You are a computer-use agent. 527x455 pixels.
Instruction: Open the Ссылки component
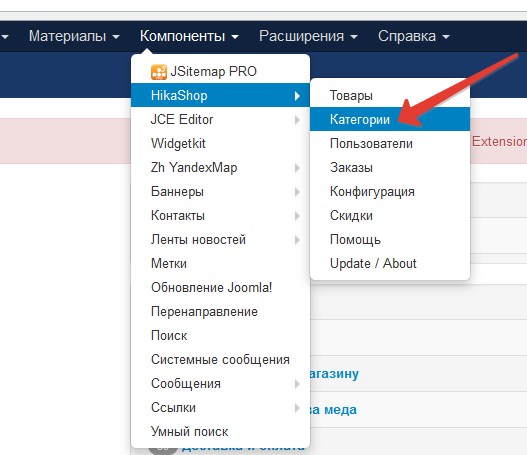tap(220, 408)
